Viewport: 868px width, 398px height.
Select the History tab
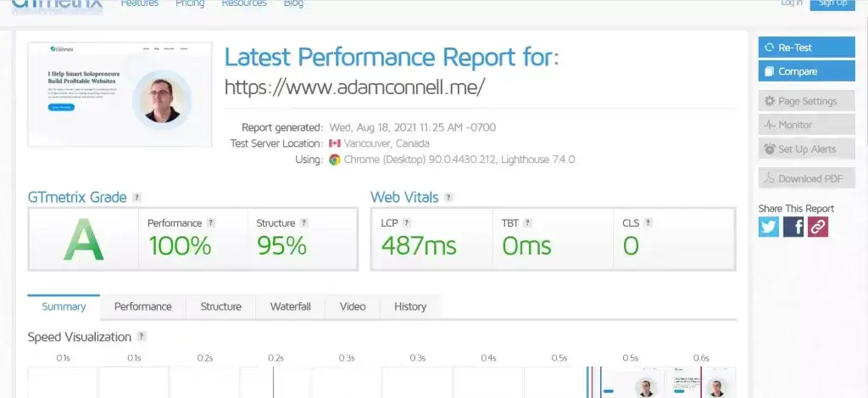click(410, 306)
